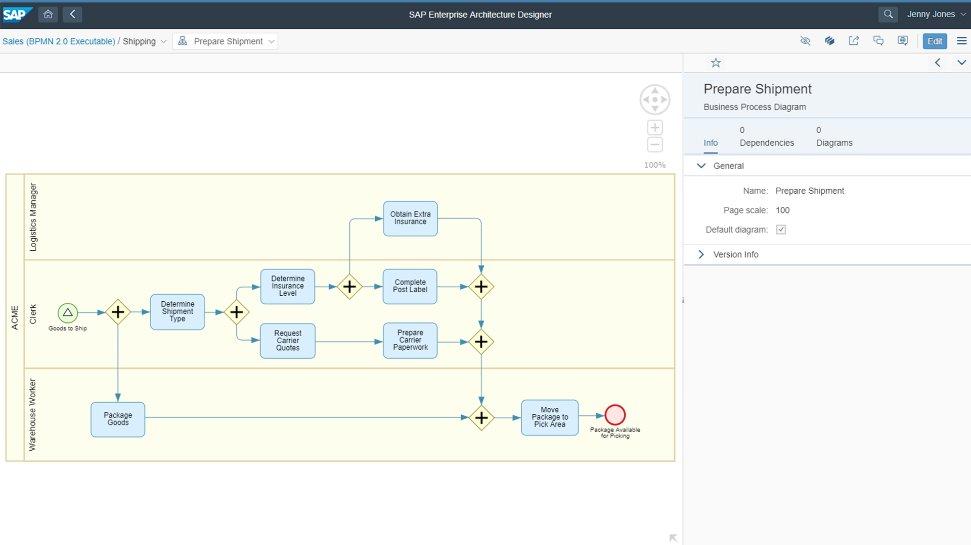Open the Sales (BPMN 2.0 Executable) link
The image size is (971, 545).
click(59, 41)
